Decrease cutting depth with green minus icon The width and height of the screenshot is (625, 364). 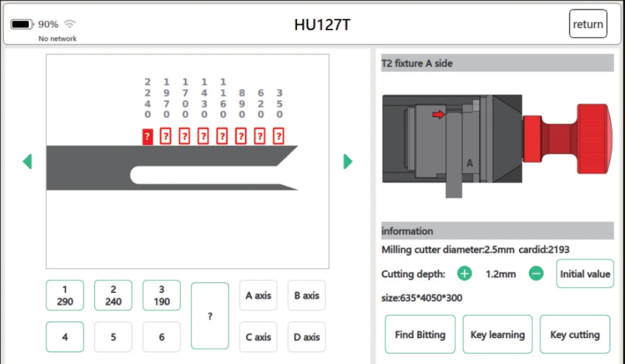pyautogui.click(x=536, y=273)
